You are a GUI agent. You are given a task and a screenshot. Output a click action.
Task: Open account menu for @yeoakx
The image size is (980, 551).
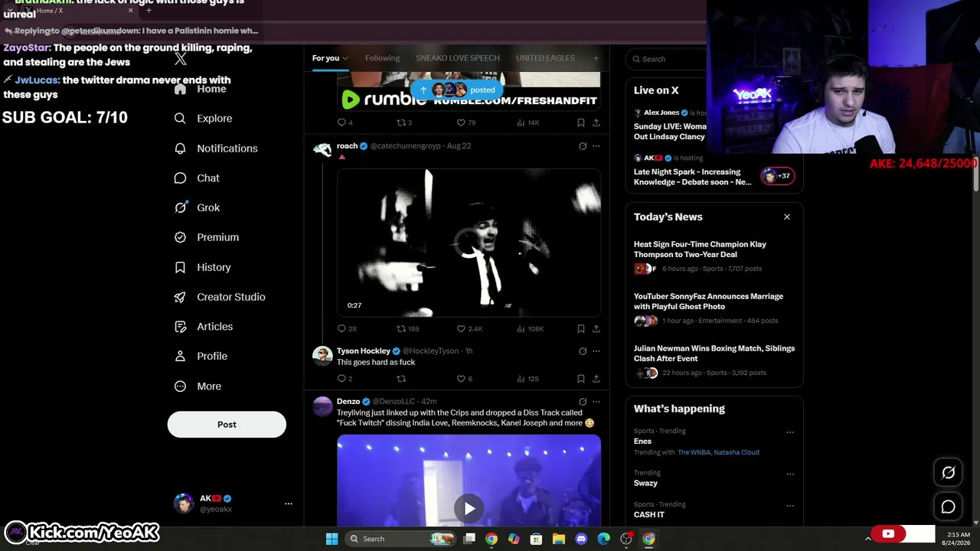pyautogui.click(x=233, y=503)
